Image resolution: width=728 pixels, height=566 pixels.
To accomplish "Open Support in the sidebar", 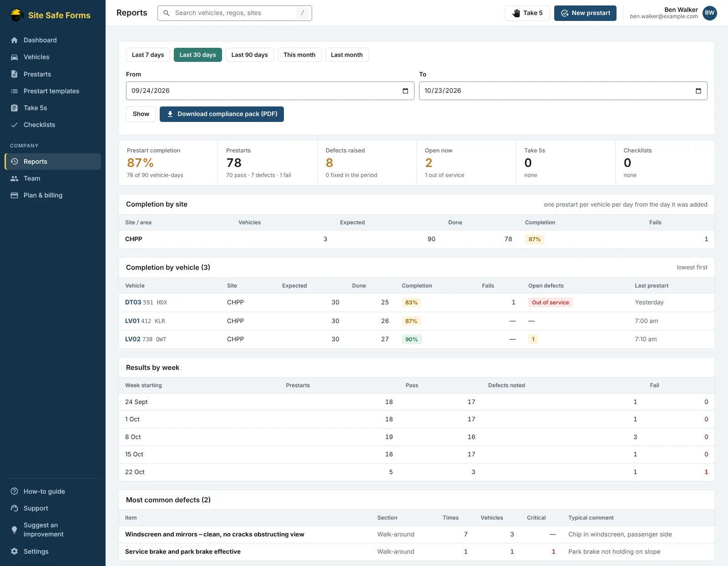I will [x=53, y=508].
